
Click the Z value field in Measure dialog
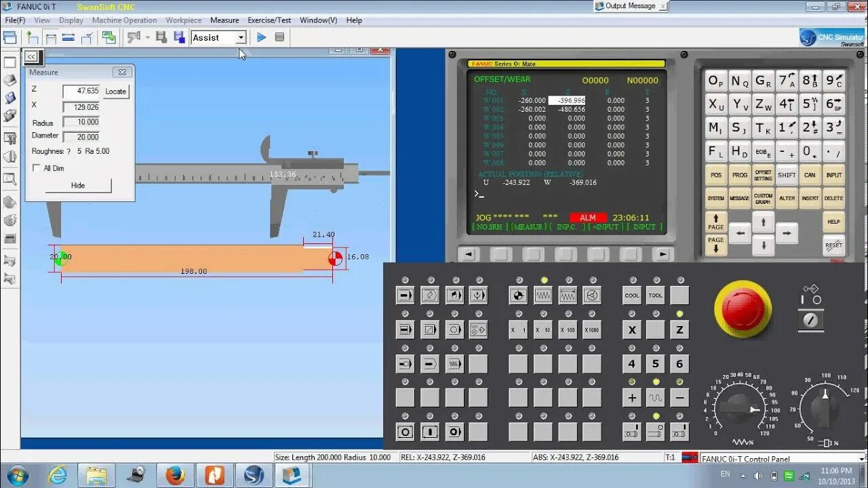[81, 91]
